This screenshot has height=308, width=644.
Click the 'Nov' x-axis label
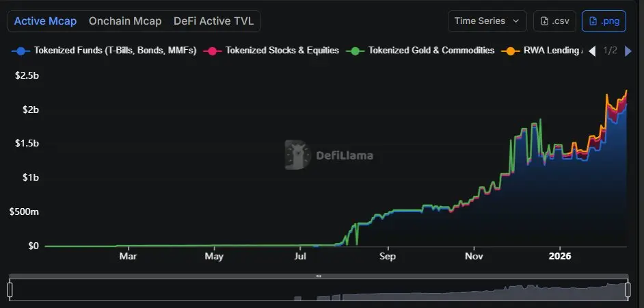(474, 256)
